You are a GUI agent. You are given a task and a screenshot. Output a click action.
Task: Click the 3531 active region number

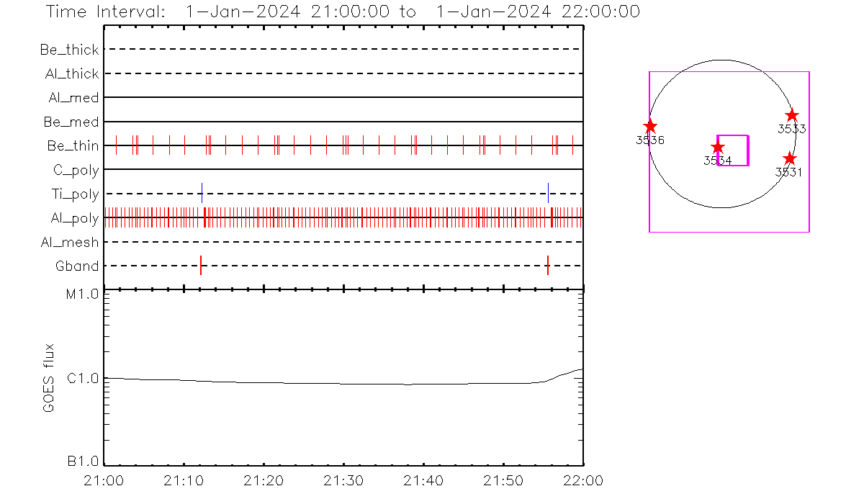point(789,173)
